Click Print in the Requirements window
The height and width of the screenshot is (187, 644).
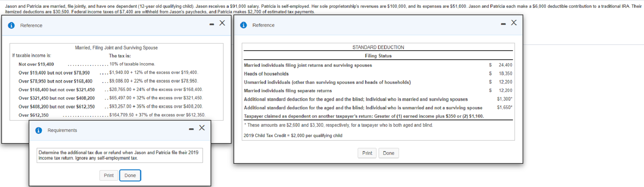(109, 175)
